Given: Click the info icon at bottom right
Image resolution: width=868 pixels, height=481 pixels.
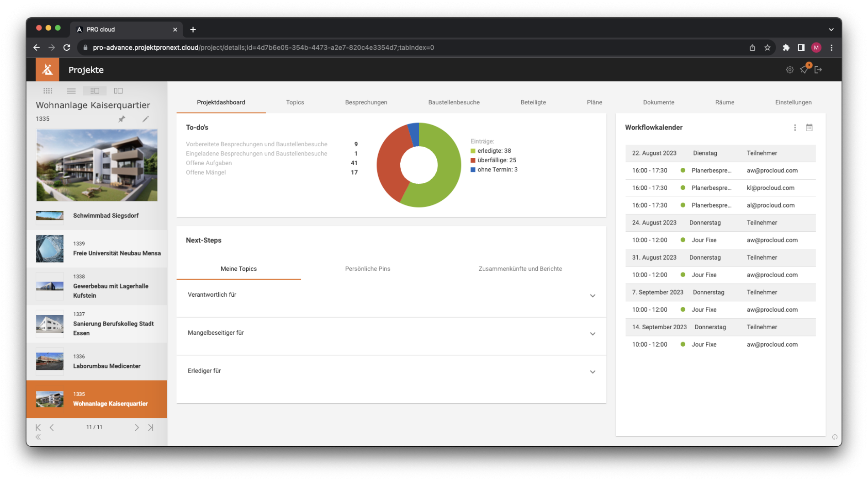Looking at the screenshot, I should point(834,437).
